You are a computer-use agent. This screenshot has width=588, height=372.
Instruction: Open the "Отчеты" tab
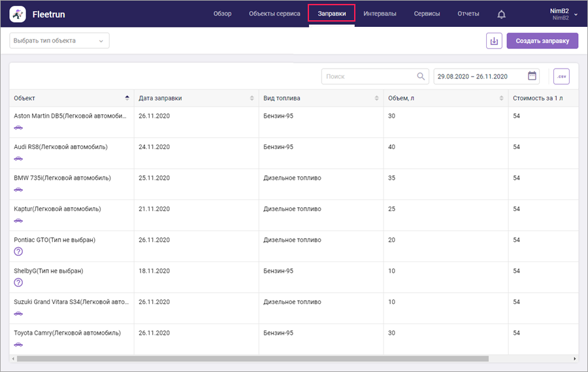[468, 14]
